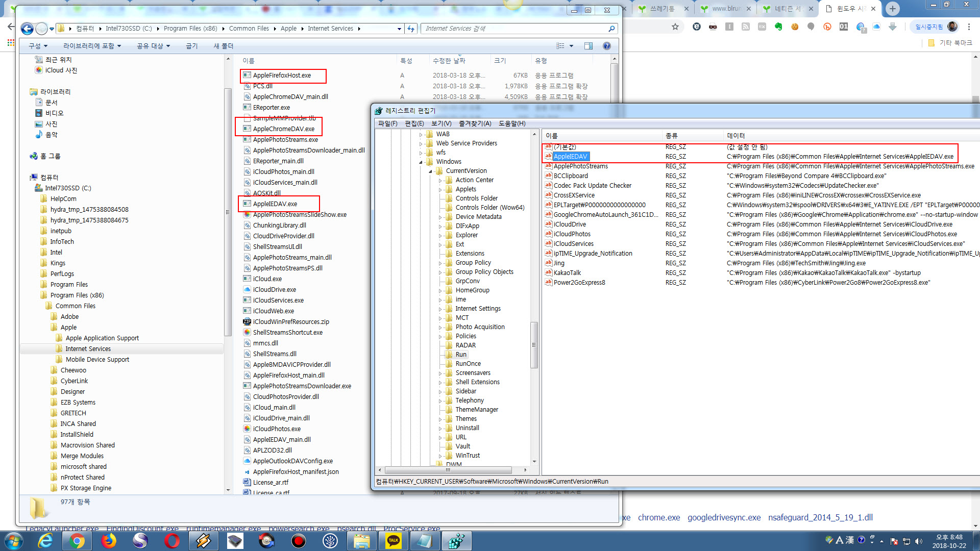Open the download arrow extension in Chrome
The width and height of the screenshot is (980, 551).
[x=893, y=27]
